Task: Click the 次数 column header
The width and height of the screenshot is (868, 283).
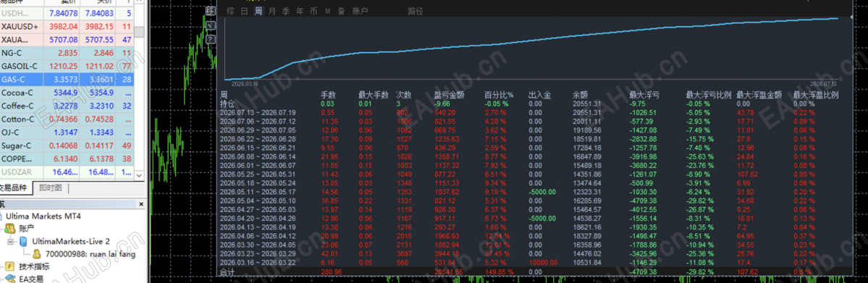Action: [x=403, y=96]
